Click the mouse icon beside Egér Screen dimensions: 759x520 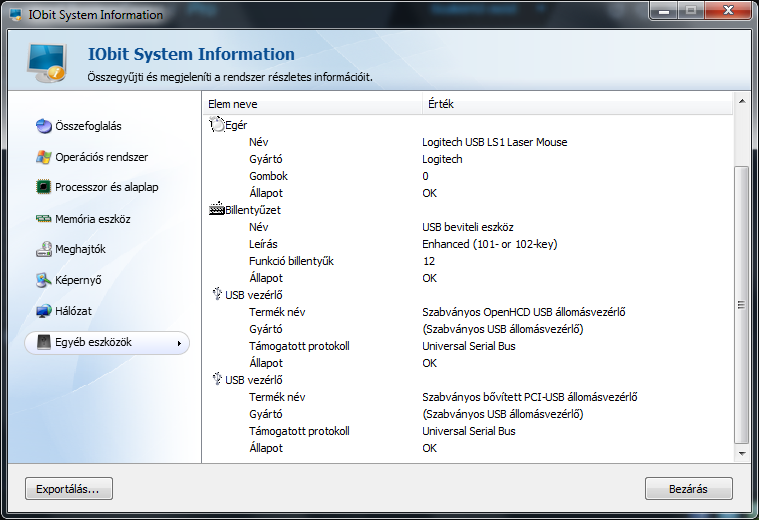[x=217, y=124]
